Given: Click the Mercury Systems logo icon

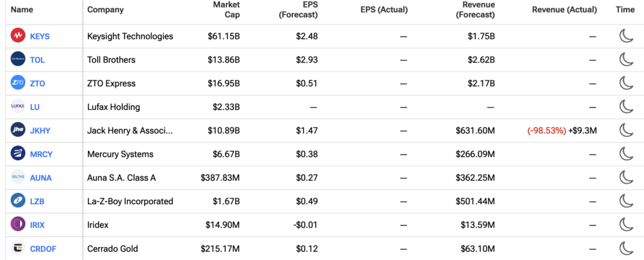Looking at the screenshot, I should coord(18,154).
